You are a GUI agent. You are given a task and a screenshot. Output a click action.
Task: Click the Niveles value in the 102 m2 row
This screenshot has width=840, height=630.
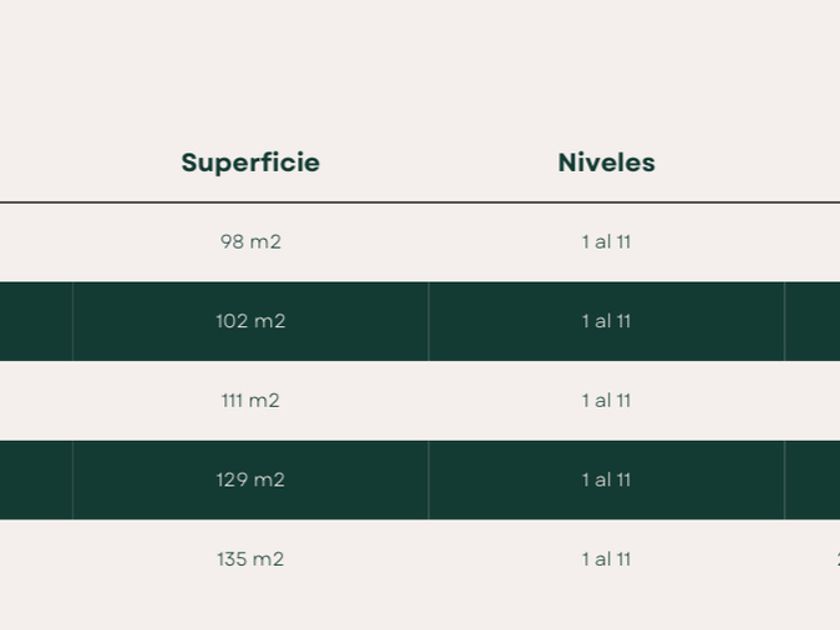coord(606,321)
